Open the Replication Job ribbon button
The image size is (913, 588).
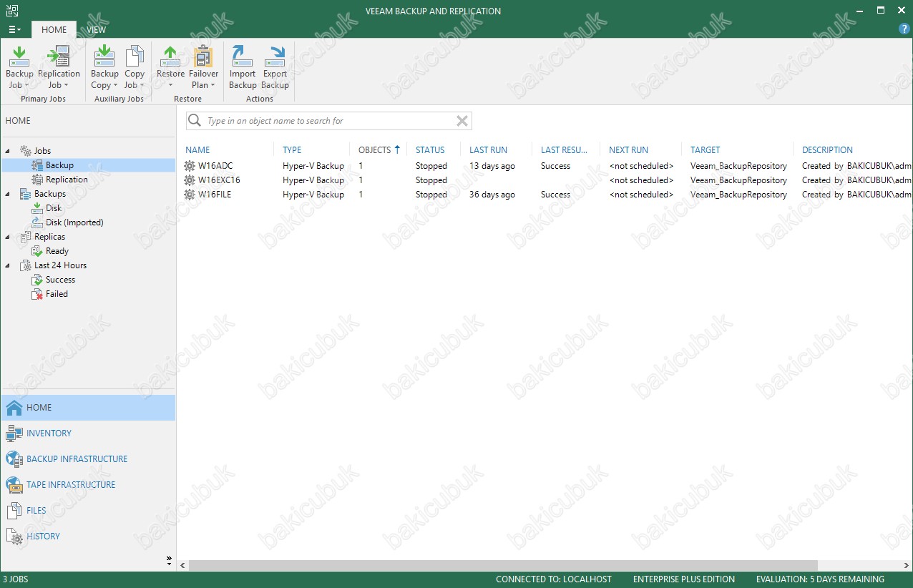[x=59, y=68]
